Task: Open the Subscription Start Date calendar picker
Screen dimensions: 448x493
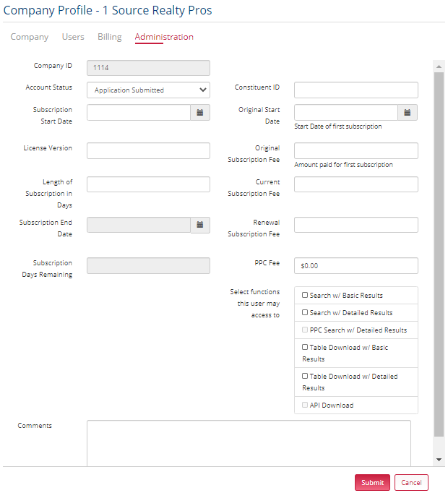Action: click(200, 113)
